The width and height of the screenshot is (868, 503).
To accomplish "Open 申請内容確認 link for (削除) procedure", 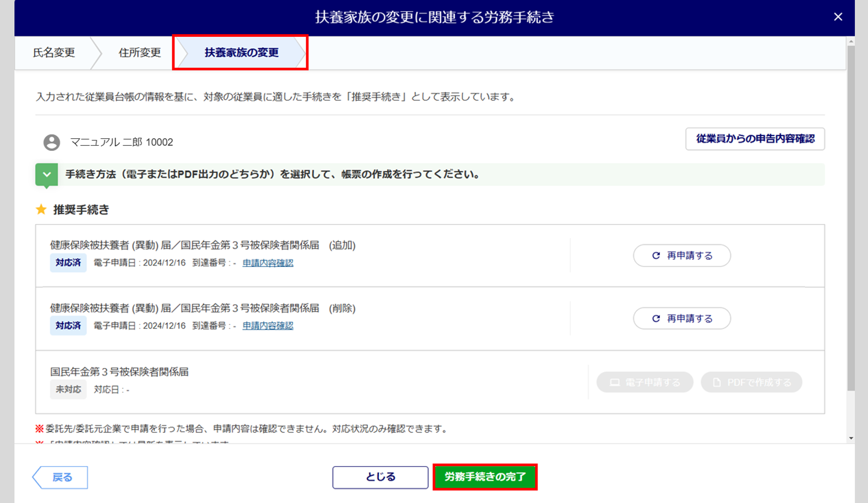I will (x=267, y=326).
